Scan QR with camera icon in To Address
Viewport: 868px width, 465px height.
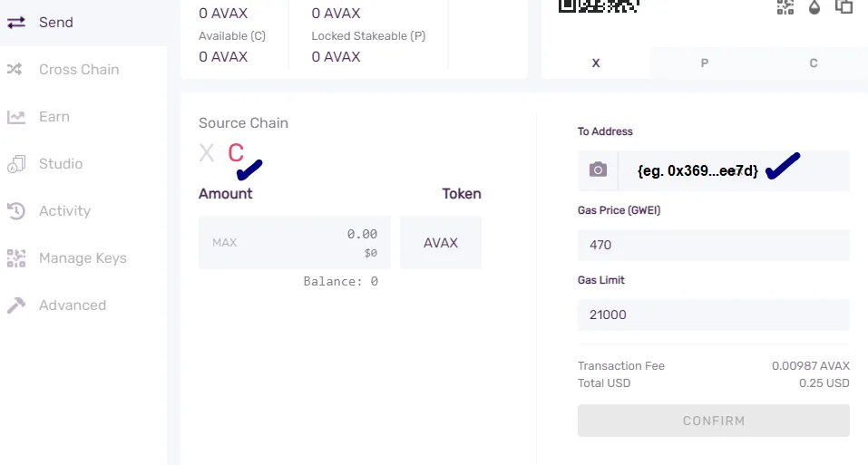598,170
